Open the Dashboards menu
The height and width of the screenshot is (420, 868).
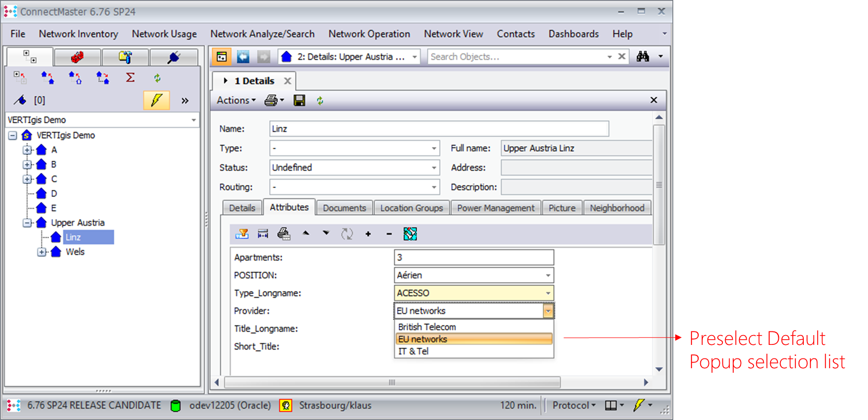[573, 34]
